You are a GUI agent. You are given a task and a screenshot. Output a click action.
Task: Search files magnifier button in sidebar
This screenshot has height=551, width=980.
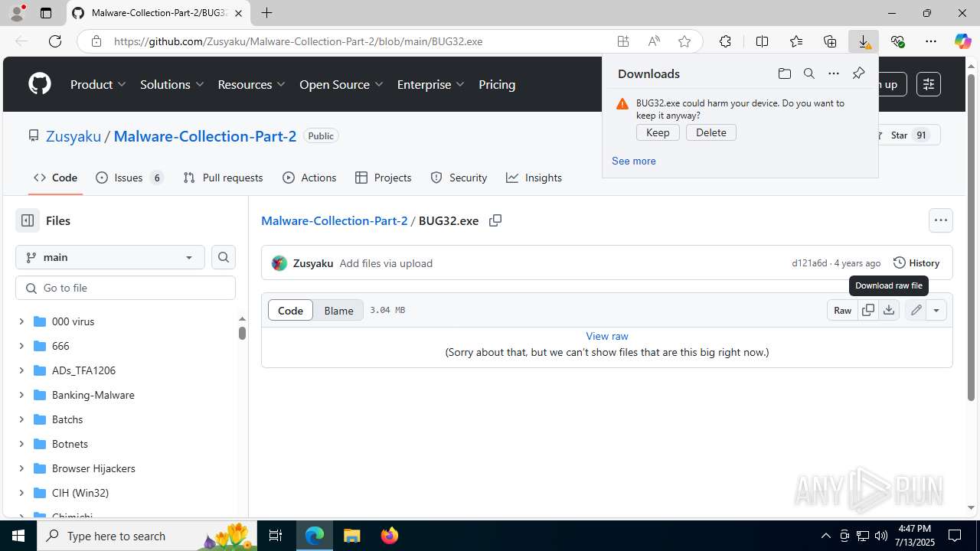tap(224, 257)
